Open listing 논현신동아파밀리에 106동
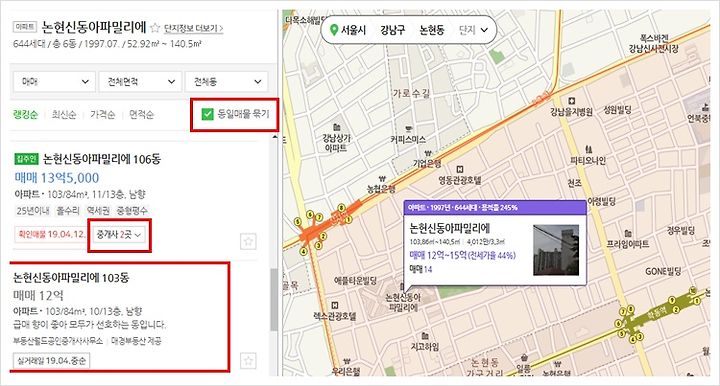720x386 pixels. [101, 159]
